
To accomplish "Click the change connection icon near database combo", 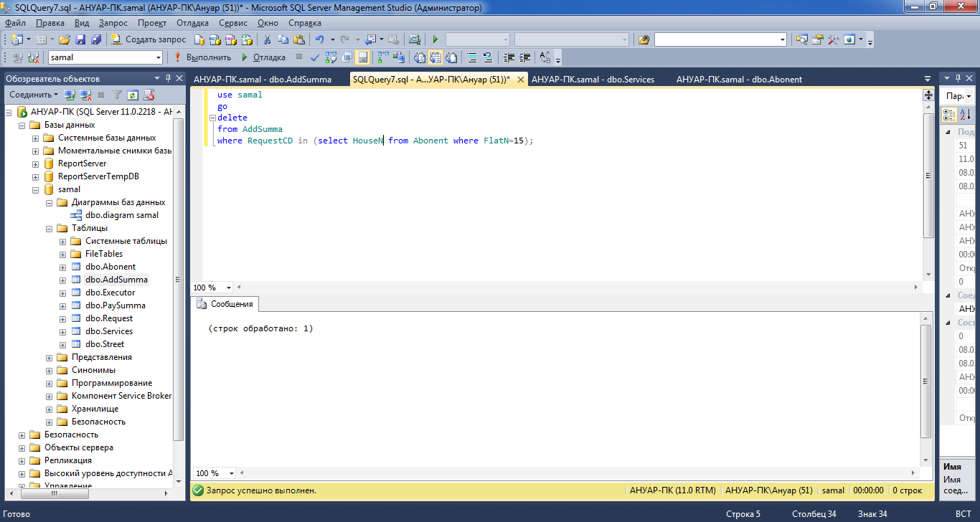I will tap(33, 57).
